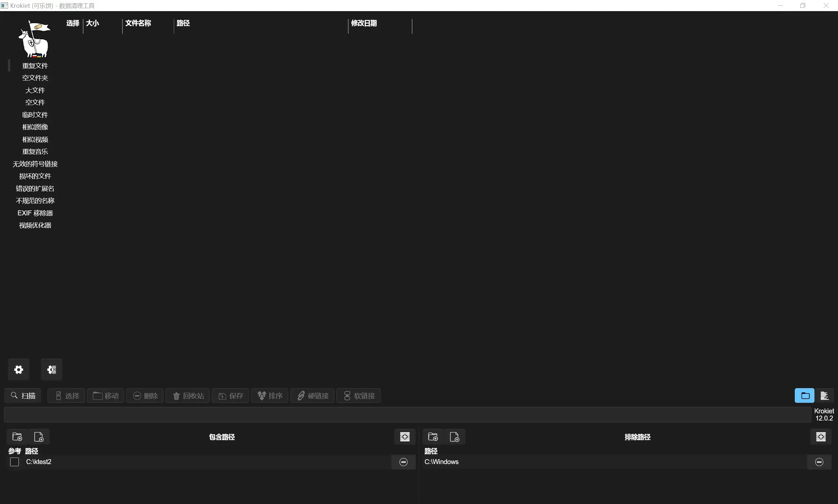Click the 硬链接 hardlink button
Viewport: 838px width, 504px height.
point(313,396)
